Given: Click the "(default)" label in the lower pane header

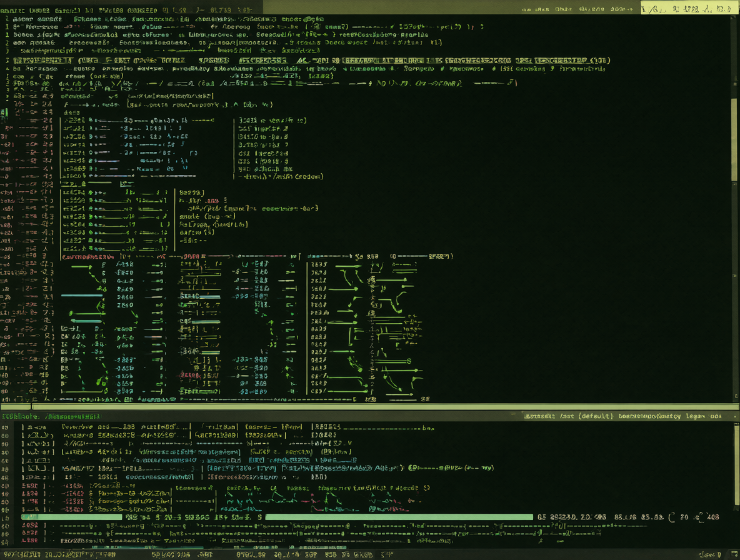Looking at the screenshot, I should (596, 416).
